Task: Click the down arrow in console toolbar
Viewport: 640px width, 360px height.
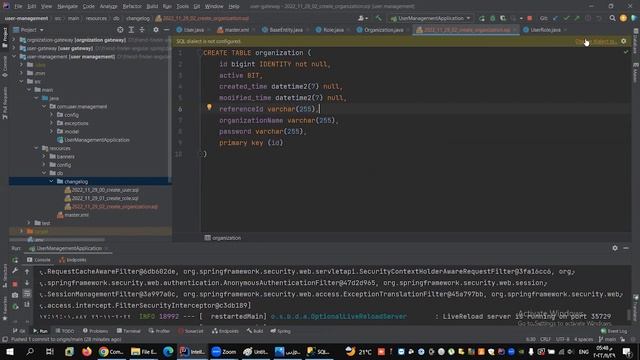Action: 27,282
